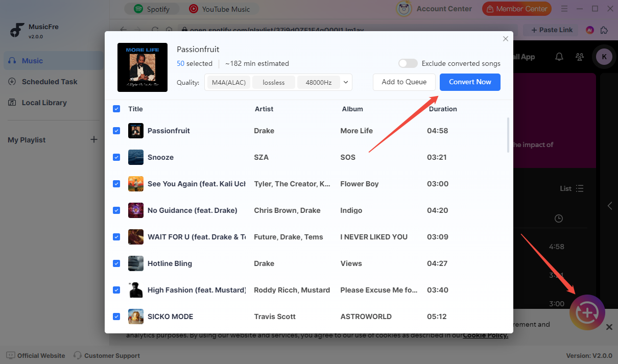Open the Cookie Policy link
Image resolution: width=618 pixels, height=364 pixels.
coord(485,335)
